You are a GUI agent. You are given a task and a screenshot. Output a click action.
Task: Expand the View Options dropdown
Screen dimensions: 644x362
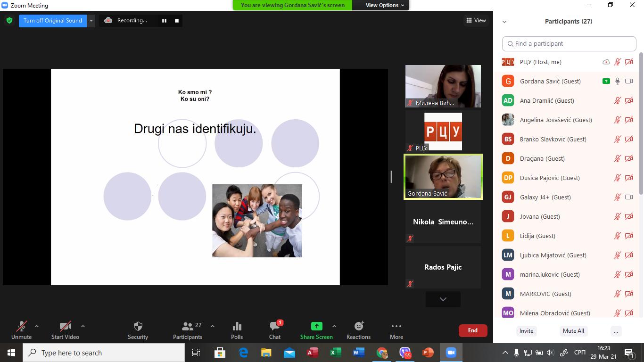point(385,5)
